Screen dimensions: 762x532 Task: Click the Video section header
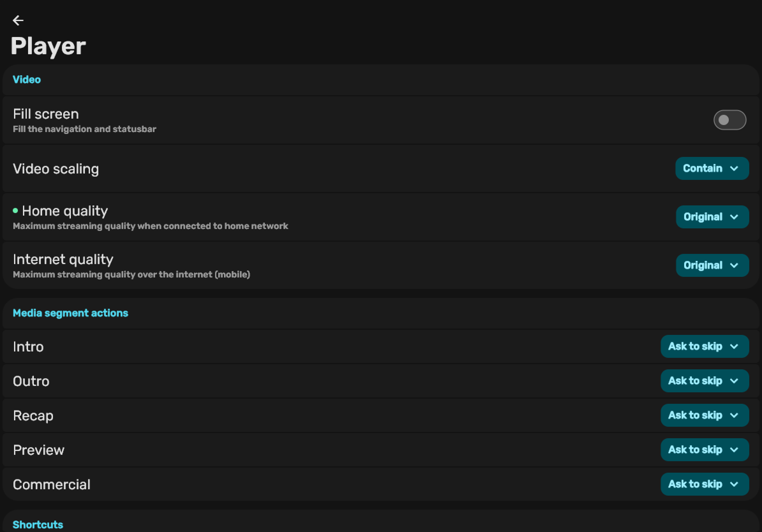pyautogui.click(x=26, y=80)
